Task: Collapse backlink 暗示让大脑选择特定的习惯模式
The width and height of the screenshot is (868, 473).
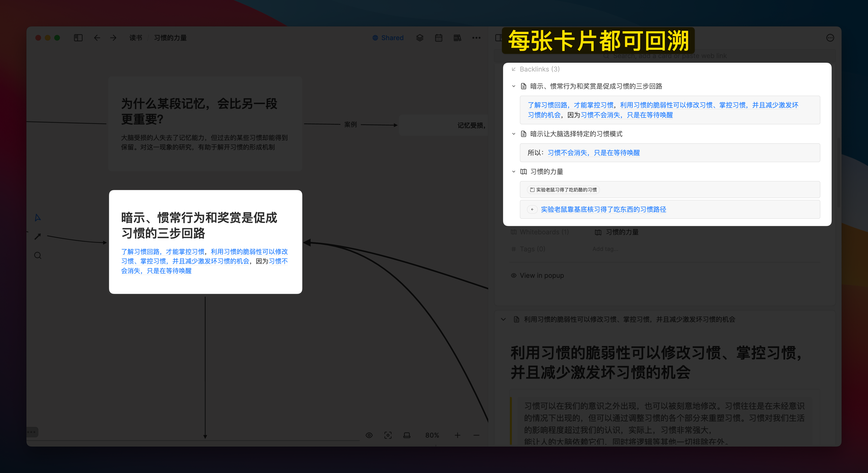Action: tap(513, 134)
